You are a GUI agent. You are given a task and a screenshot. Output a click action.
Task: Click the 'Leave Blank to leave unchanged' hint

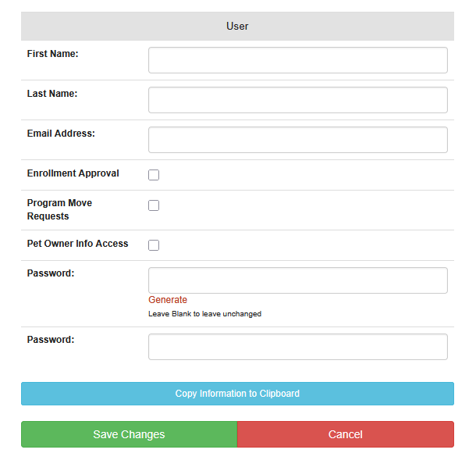(204, 314)
